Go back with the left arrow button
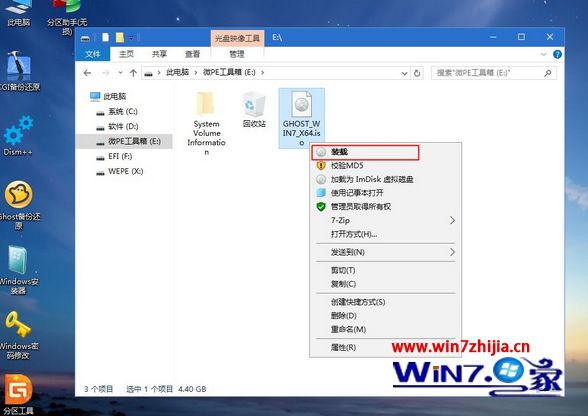Viewport: 588px width, 416px height. point(87,73)
